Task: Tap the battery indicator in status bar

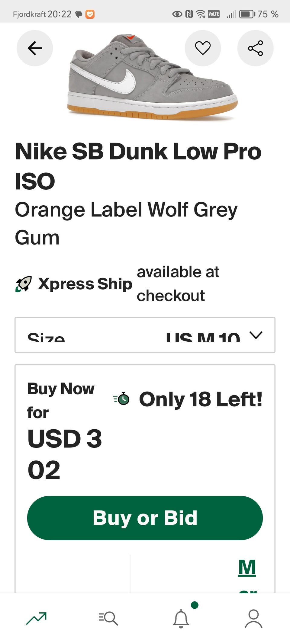Action: (x=247, y=14)
